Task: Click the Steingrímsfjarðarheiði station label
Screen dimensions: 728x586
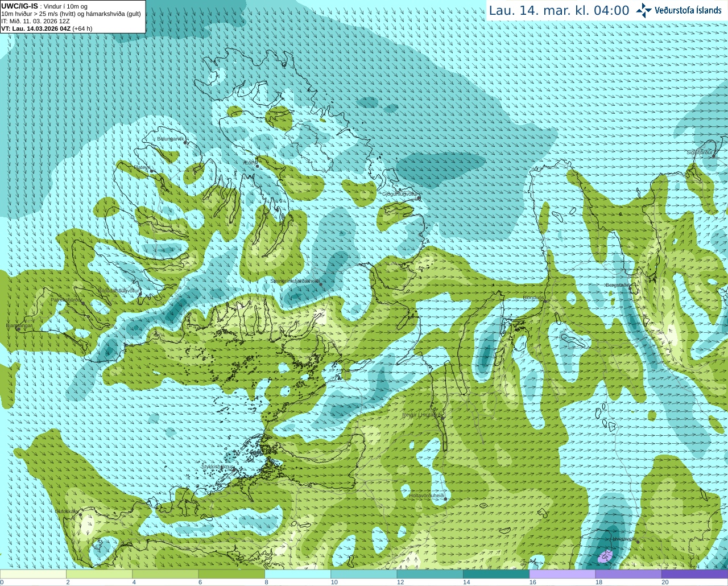Action: pos(295,280)
